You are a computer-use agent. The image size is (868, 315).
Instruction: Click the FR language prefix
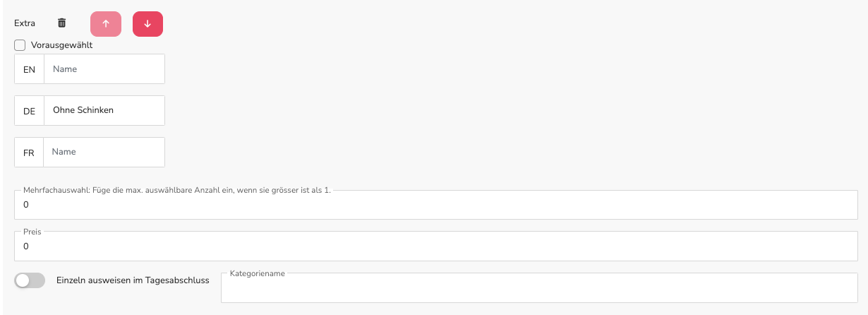pos(29,153)
